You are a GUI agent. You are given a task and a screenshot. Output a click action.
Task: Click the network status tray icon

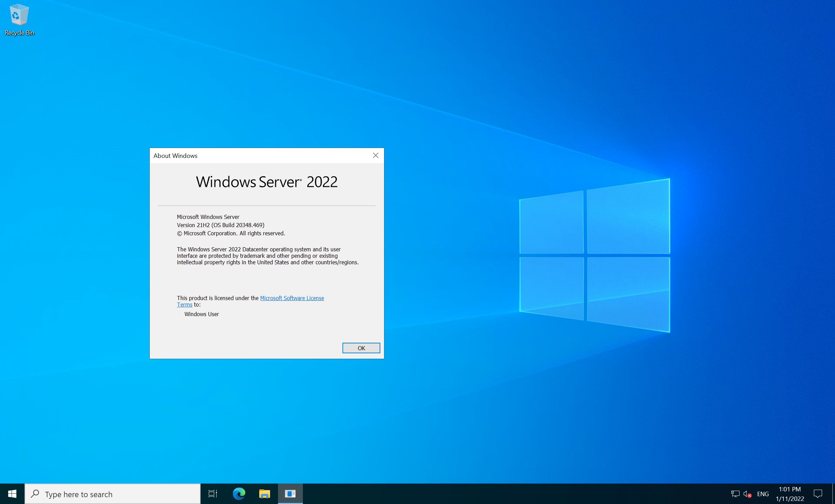tap(735, 494)
